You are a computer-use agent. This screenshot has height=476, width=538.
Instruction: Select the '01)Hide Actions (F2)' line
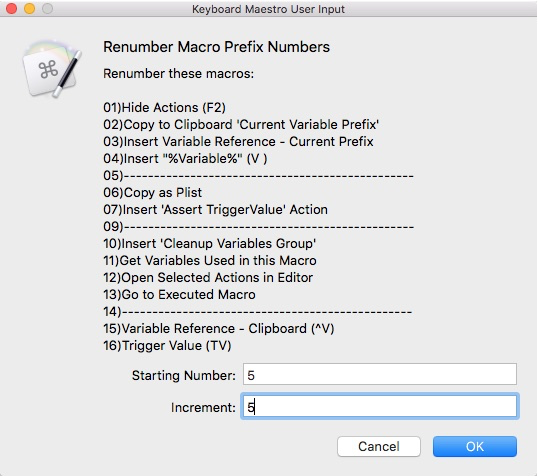(x=164, y=107)
